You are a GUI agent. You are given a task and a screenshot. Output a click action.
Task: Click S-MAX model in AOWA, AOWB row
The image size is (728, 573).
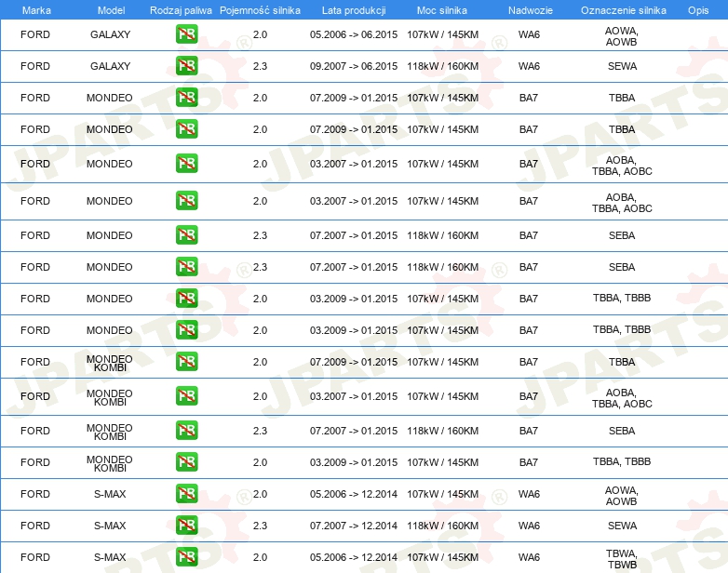[110, 494]
